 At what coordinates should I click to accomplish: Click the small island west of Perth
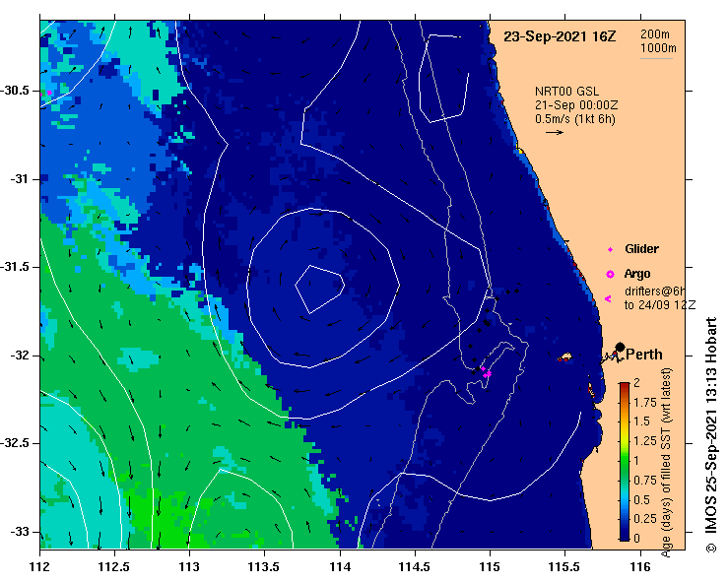[x=564, y=357]
